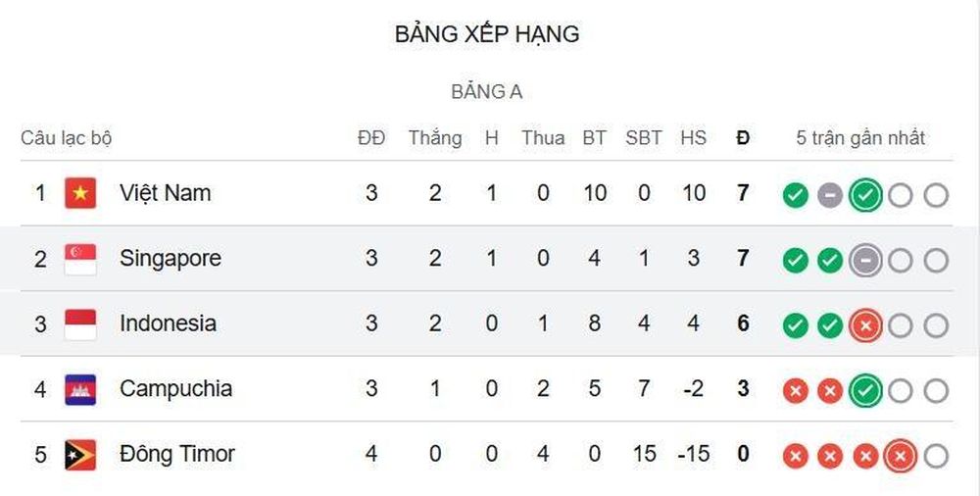The width and height of the screenshot is (980, 496).
Task: Click the Singapore flag icon
Action: (x=80, y=259)
